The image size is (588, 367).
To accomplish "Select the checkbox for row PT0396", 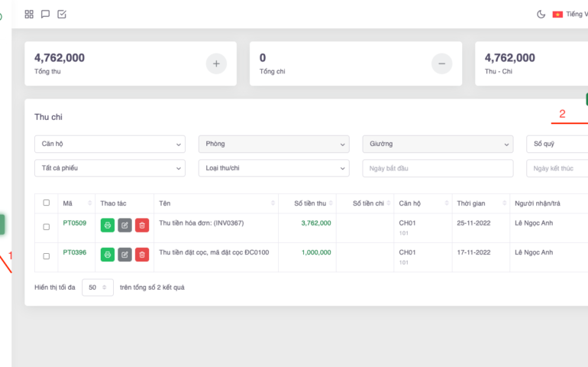I will pyautogui.click(x=47, y=256).
